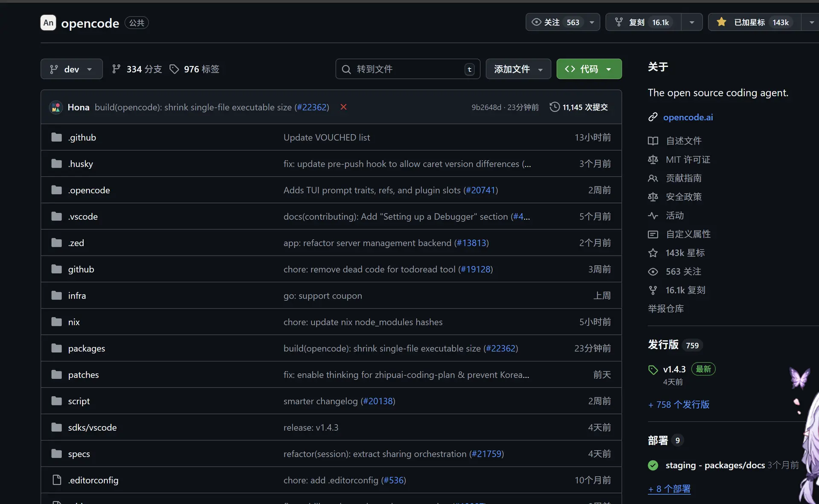Click the scale icon beside MIT 许可证
Screen dimensions: 819x504
[x=653, y=159]
